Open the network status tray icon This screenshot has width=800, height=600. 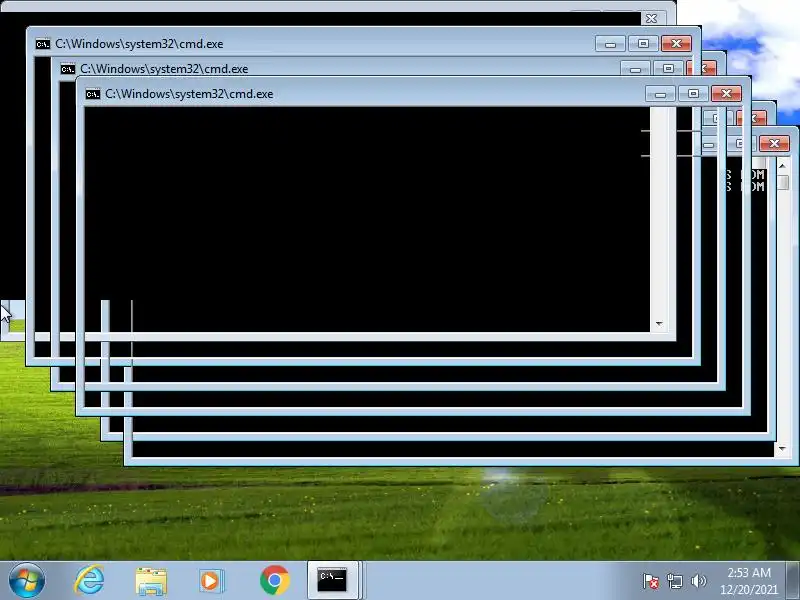[674, 581]
